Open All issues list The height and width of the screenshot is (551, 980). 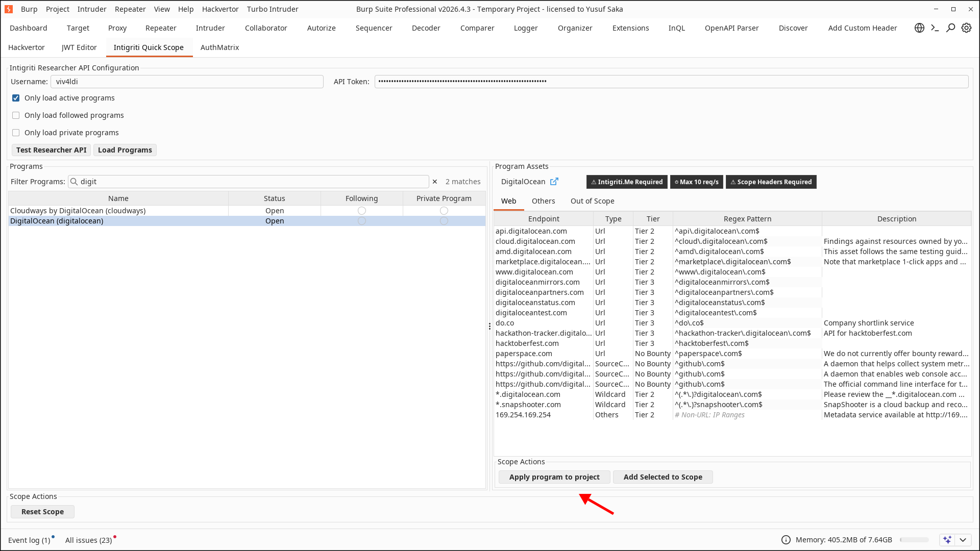point(89,540)
